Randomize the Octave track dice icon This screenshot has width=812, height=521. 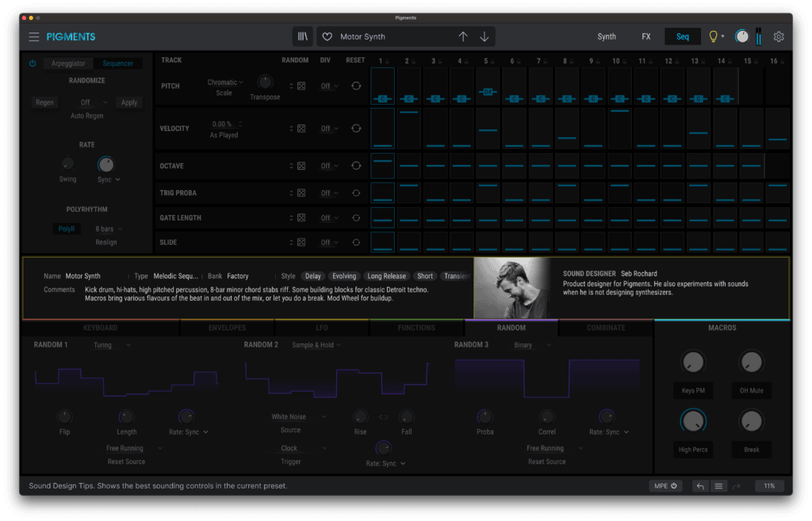pyautogui.click(x=301, y=166)
